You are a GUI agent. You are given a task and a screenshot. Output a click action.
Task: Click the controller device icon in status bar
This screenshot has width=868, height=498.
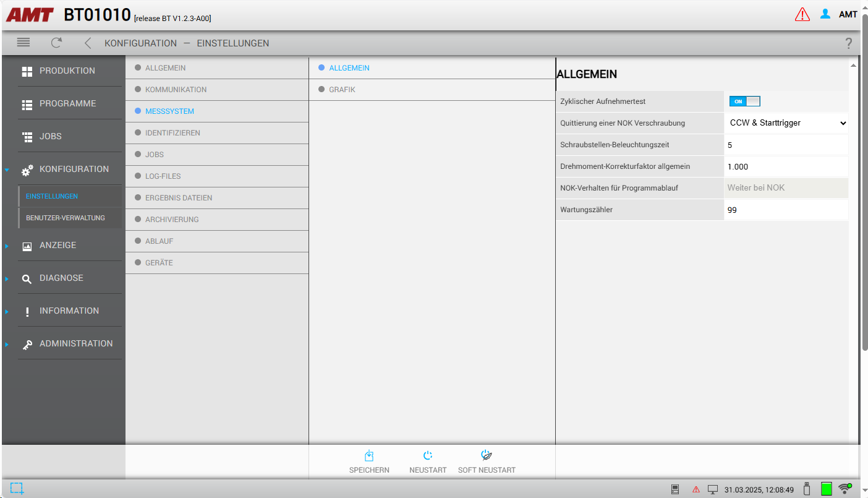675,489
